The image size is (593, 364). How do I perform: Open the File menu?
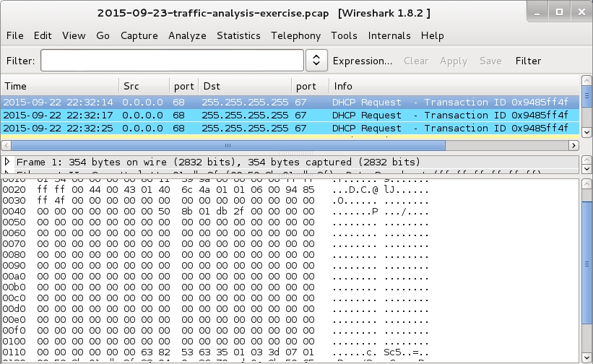[x=14, y=35]
